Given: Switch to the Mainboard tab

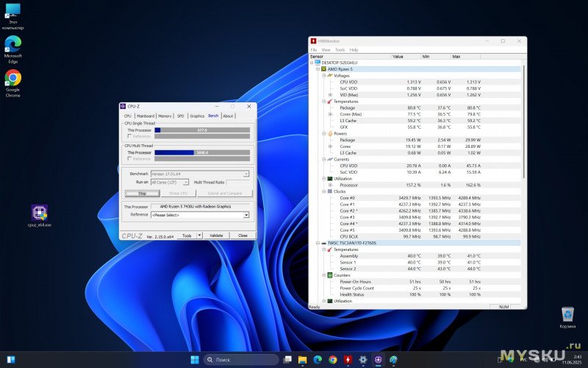Looking at the screenshot, I should [x=146, y=116].
